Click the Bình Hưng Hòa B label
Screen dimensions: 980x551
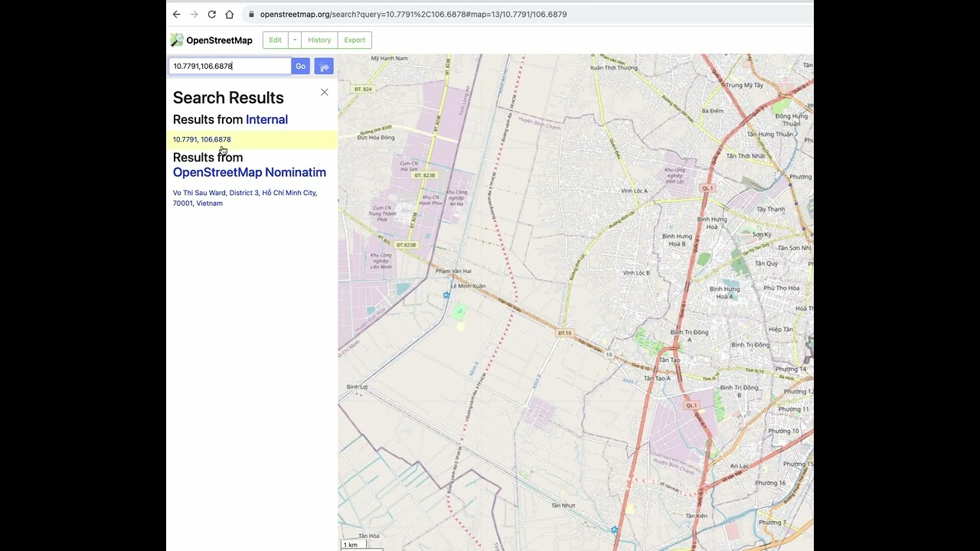coord(678,240)
